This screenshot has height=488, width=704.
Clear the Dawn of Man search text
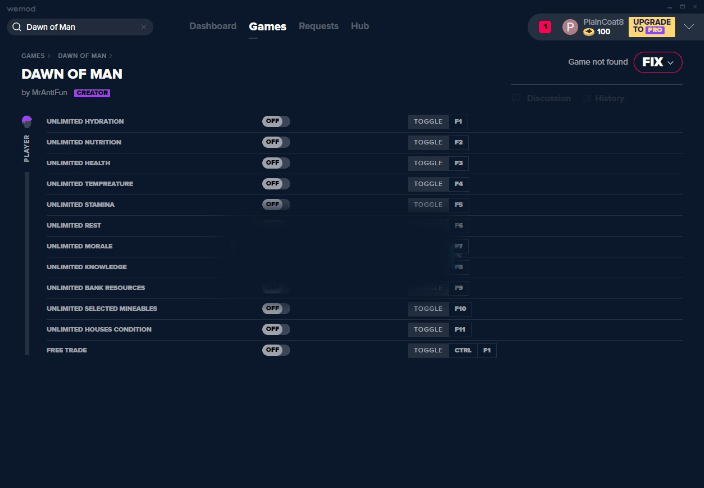pyautogui.click(x=144, y=27)
